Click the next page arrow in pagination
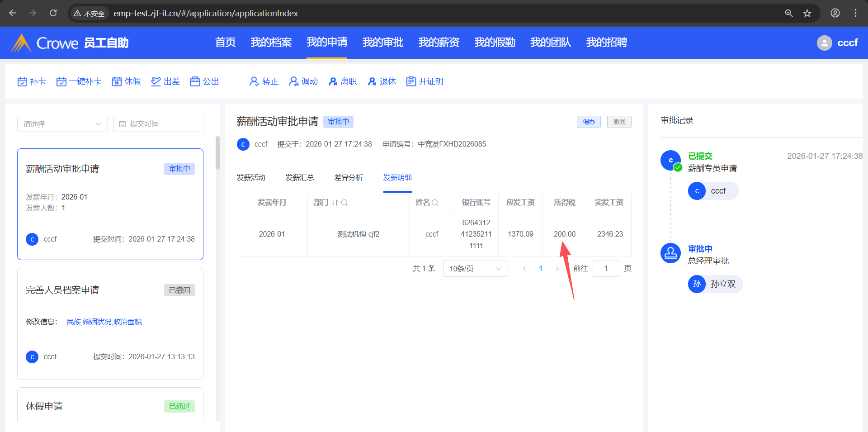The image size is (868, 432). coord(557,269)
